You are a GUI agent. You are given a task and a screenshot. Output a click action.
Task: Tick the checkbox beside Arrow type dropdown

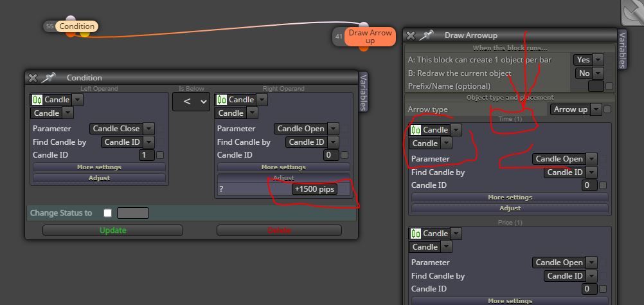click(x=607, y=109)
